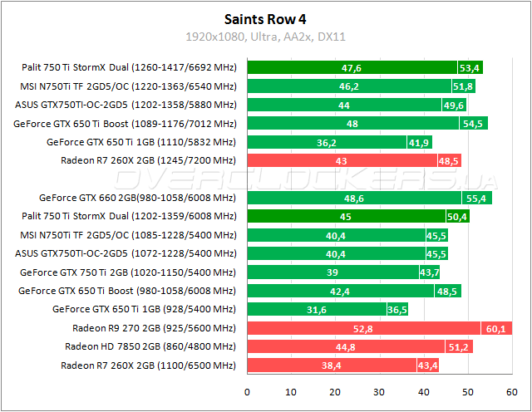Image resolution: width=532 pixels, height=412 pixels.
Task: Select label Palit 750 Ti StormX Dual (1202-1359/6008 MHz)
Action: [x=129, y=216]
